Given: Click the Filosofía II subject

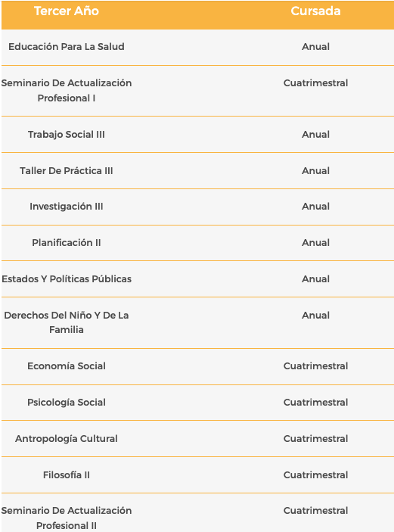Looking at the screenshot, I should (67, 475).
